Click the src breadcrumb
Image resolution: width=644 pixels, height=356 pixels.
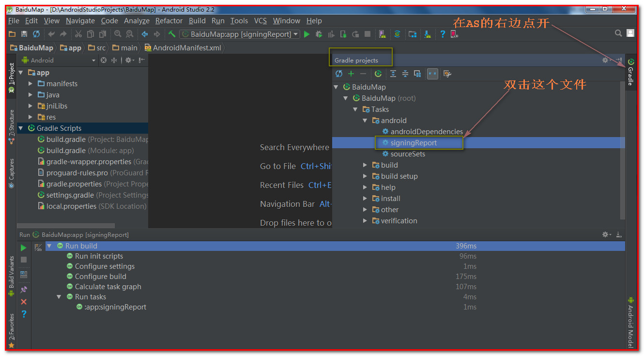96,48
